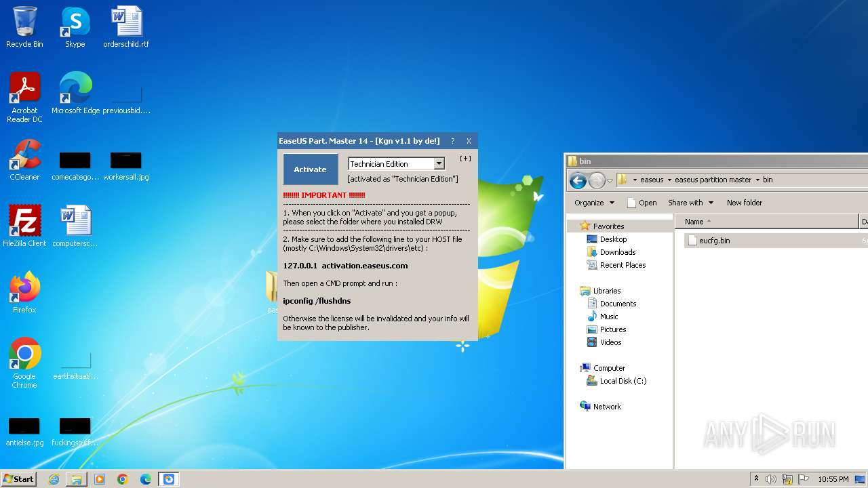868x488 pixels.
Task: Launch Edge from the taskbar
Action: 146,479
